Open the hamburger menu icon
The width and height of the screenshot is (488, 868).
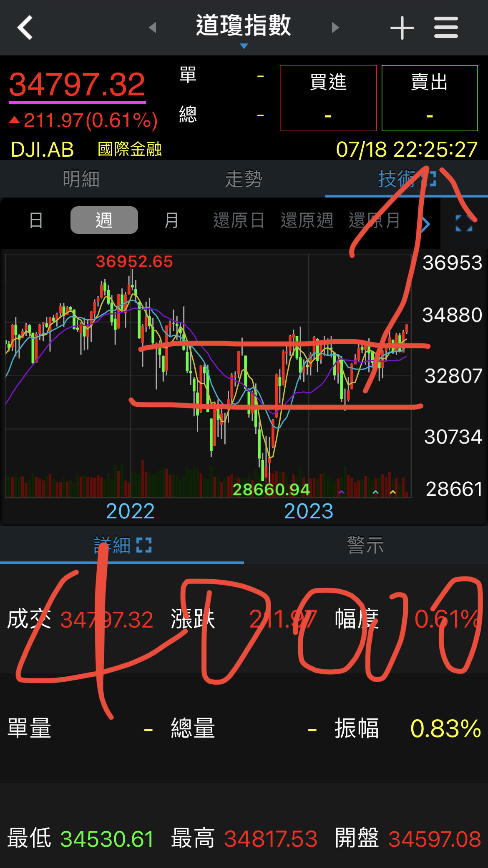(x=446, y=28)
